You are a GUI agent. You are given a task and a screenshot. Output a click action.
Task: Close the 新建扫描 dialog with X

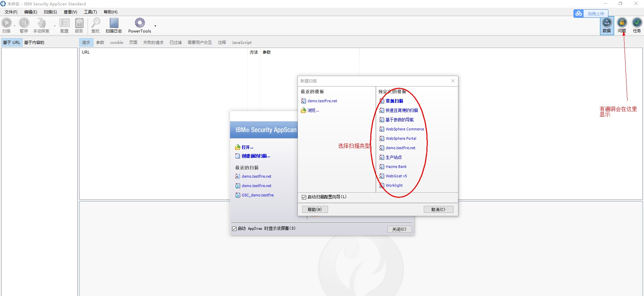coord(453,81)
